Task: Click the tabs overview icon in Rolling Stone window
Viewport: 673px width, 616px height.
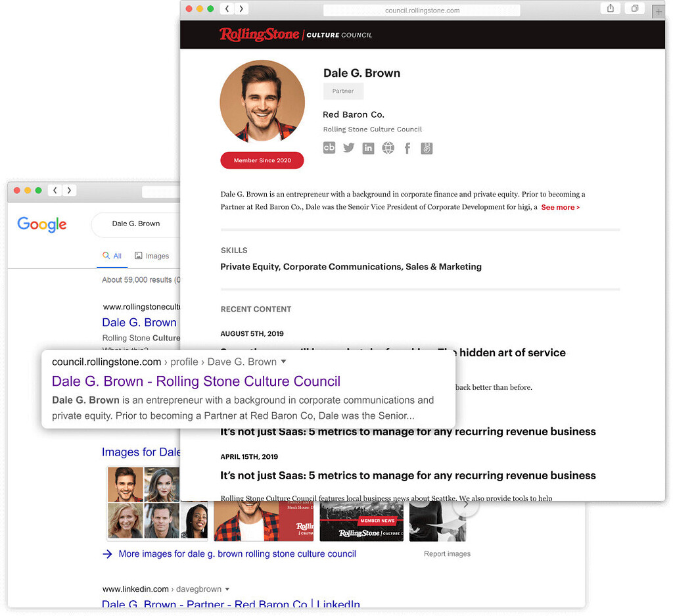Action: click(x=636, y=8)
